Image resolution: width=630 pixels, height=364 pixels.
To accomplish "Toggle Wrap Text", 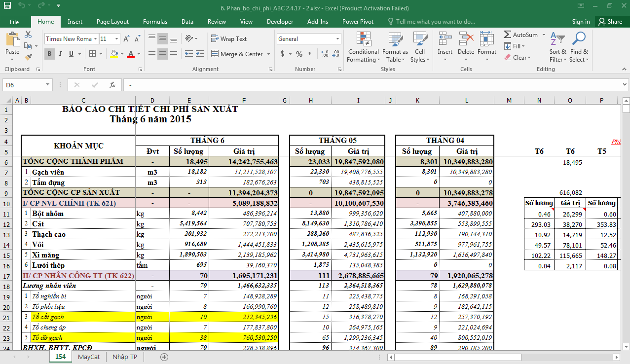I will click(x=229, y=39).
